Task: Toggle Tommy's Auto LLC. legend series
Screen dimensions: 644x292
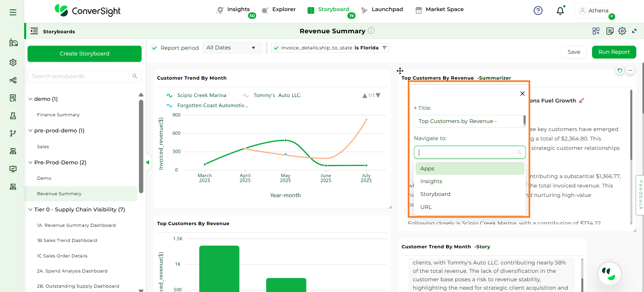Action: (277, 95)
